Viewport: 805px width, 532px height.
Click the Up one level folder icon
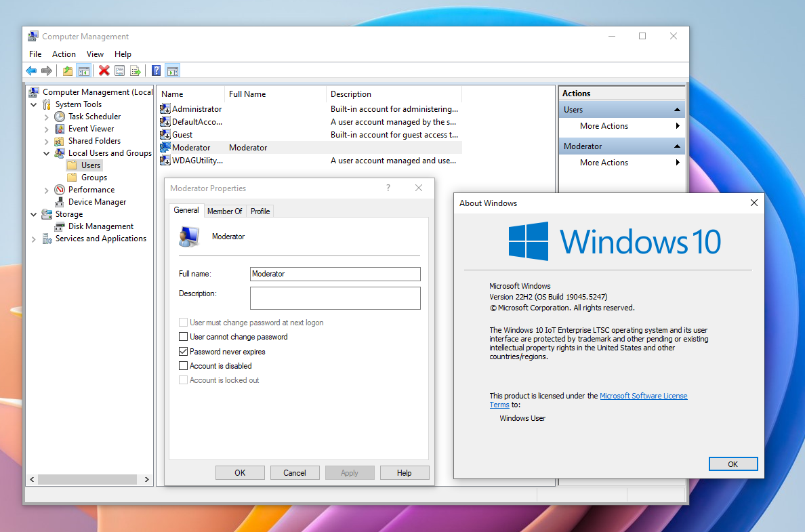(x=68, y=71)
